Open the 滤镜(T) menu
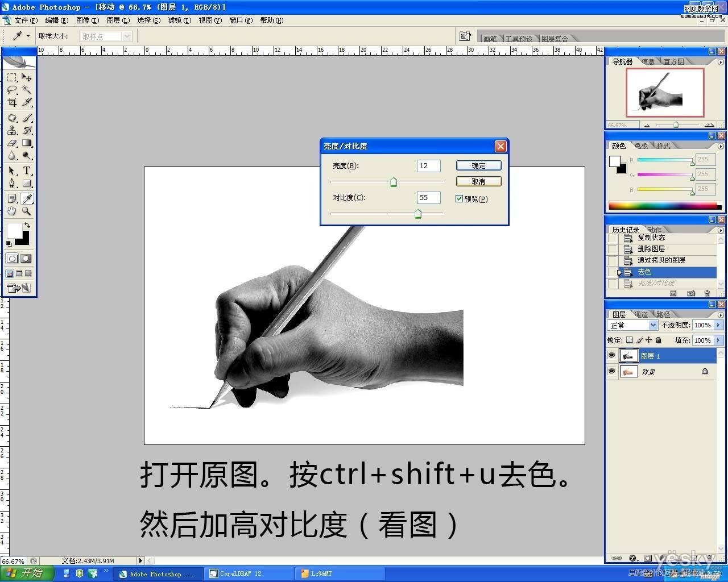Viewport: 728px width, 582px height. point(180,20)
